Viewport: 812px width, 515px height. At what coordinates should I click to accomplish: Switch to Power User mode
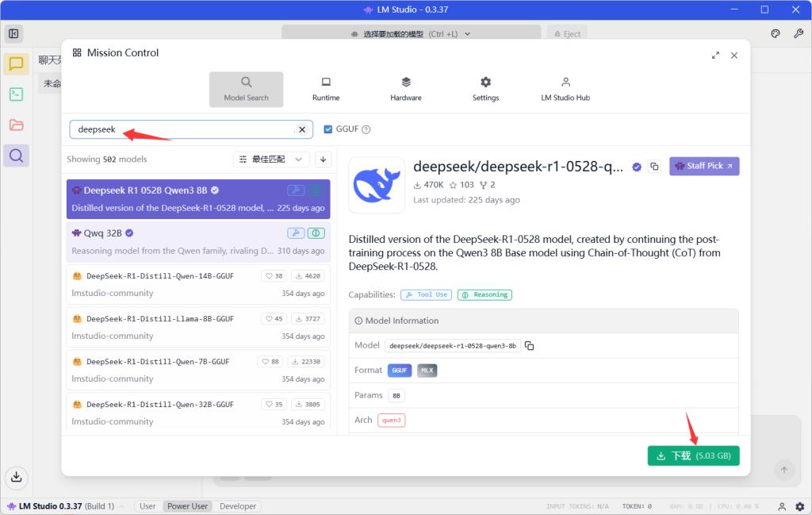click(188, 506)
